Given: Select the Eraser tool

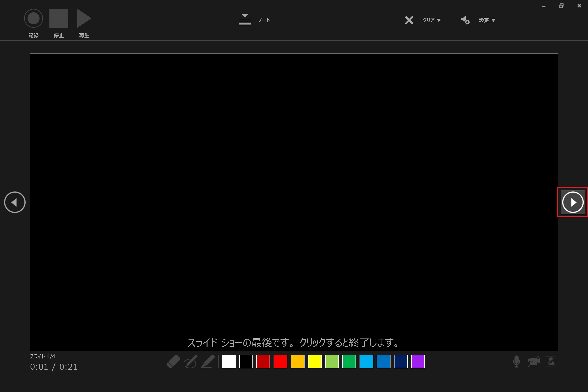Looking at the screenshot, I should click(173, 361).
